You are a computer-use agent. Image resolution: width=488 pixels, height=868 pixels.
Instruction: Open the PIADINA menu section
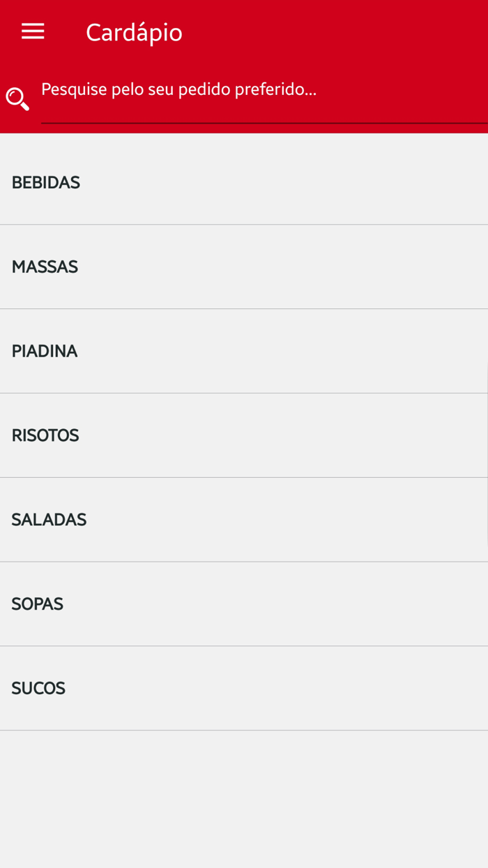point(45,352)
